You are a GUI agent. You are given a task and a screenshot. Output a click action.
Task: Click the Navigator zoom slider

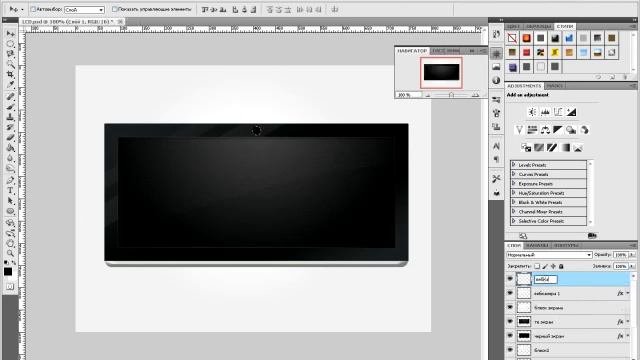[451, 95]
